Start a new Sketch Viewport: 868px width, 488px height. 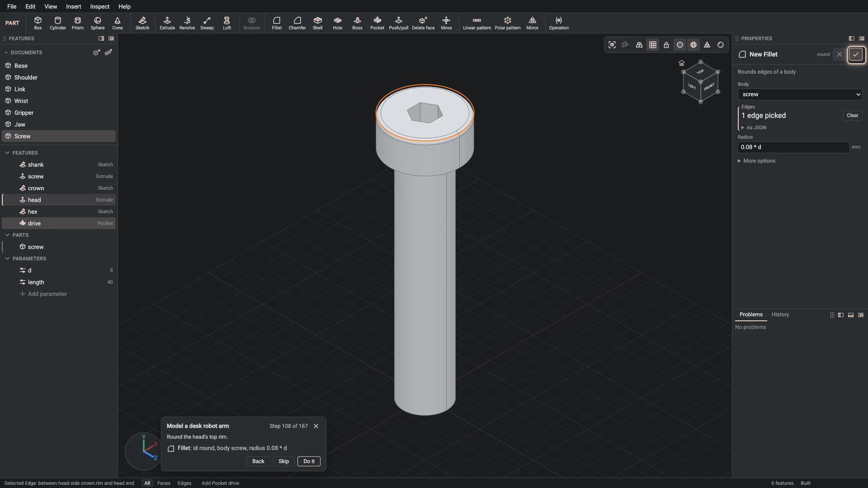pyautogui.click(x=142, y=23)
